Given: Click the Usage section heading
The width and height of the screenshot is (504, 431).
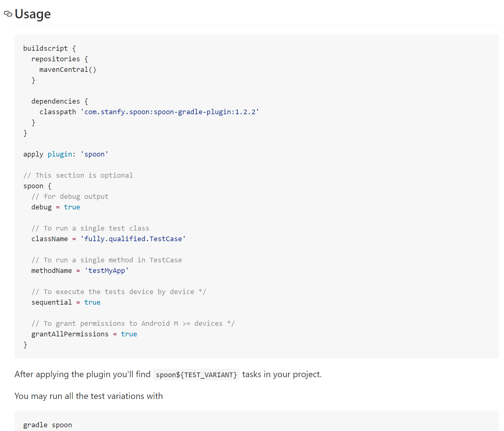Looking at the screenshot, I should click(x=33, y=14).
